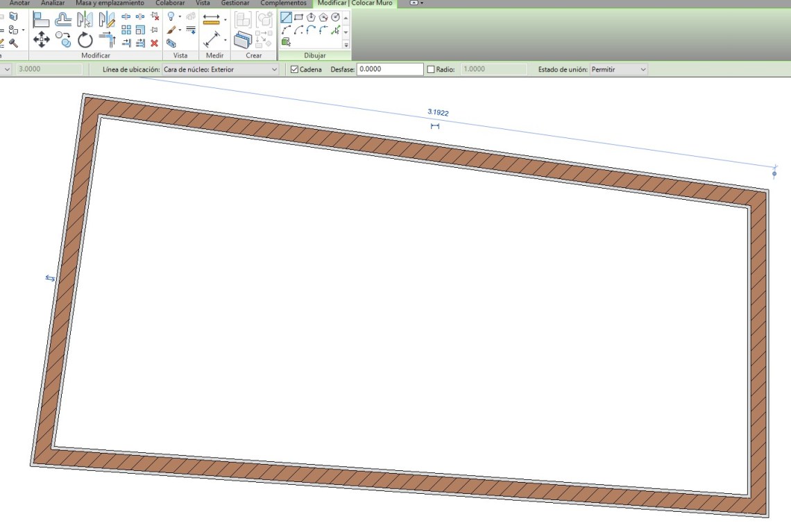Select the Align tool
This screenshot has width=791, height=532.
click(41, 19)
